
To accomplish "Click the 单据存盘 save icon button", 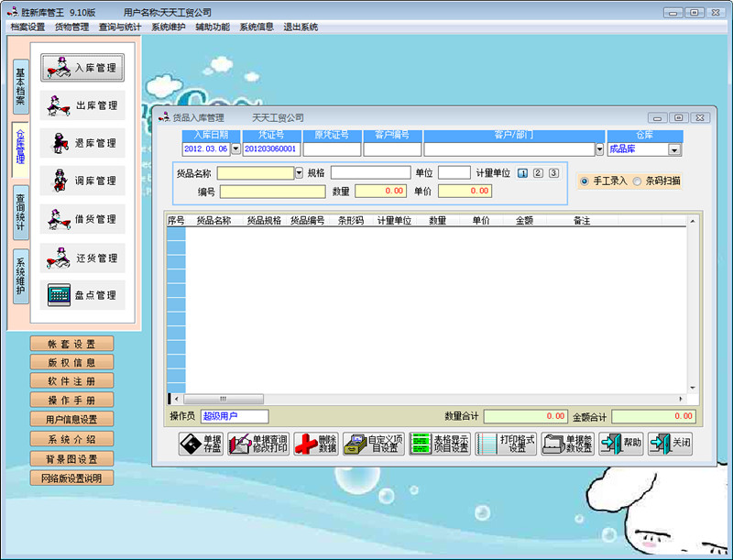I will [200, 444].
